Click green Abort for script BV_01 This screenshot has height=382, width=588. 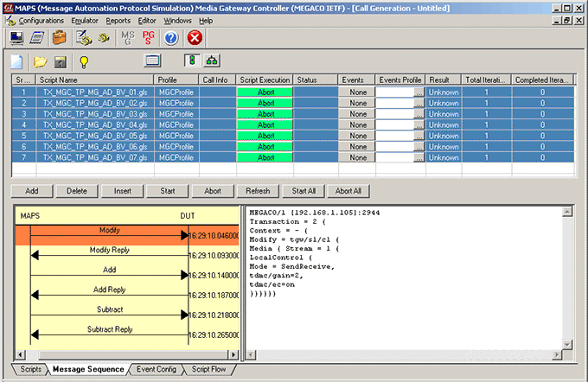pyautogui.click(x=265, y=92)
